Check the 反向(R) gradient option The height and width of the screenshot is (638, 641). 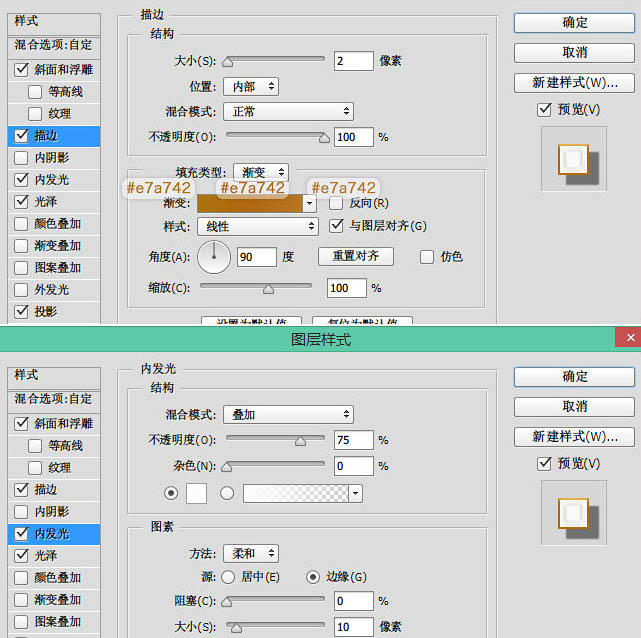336,203
